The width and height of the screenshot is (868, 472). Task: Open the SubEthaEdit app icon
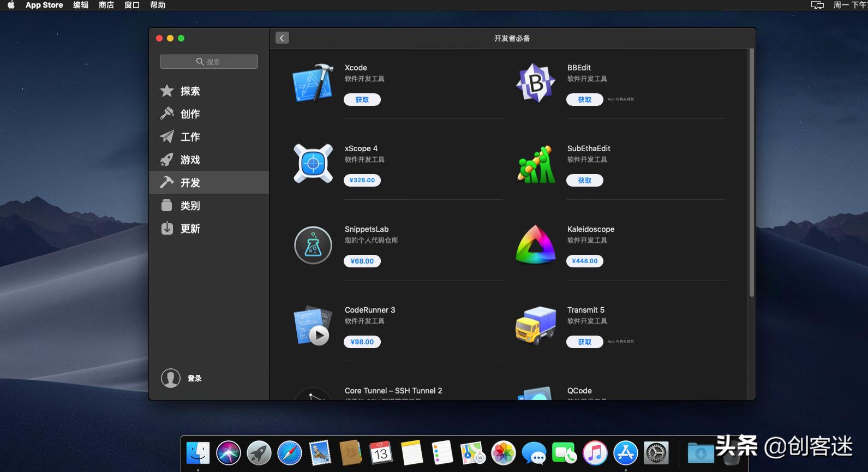[x=536, y=164]
